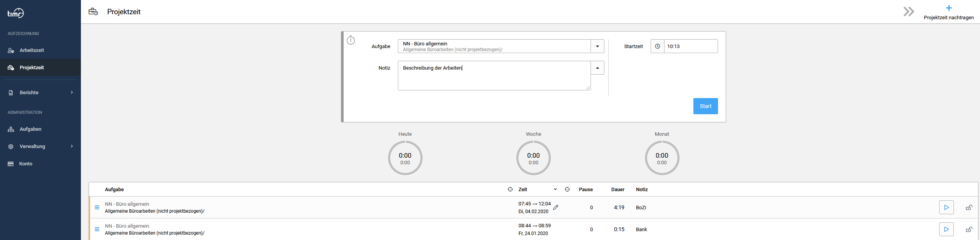This screenshot has width=980, height=240.
Task: Restart the Bank entry with play button
Action: [x=946, y=229]
